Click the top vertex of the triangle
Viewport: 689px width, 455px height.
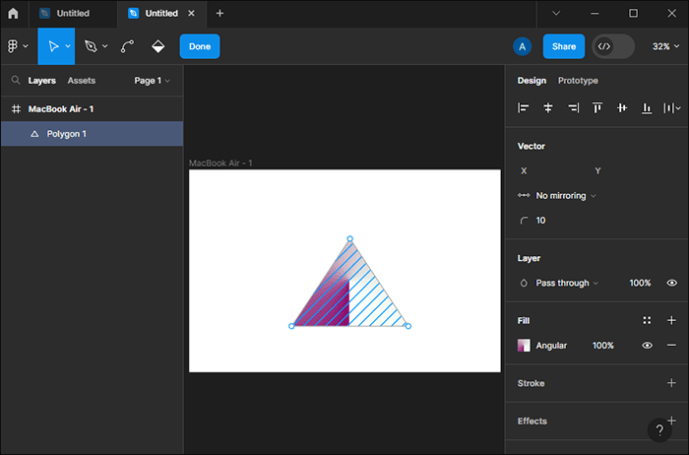[350, 239]
